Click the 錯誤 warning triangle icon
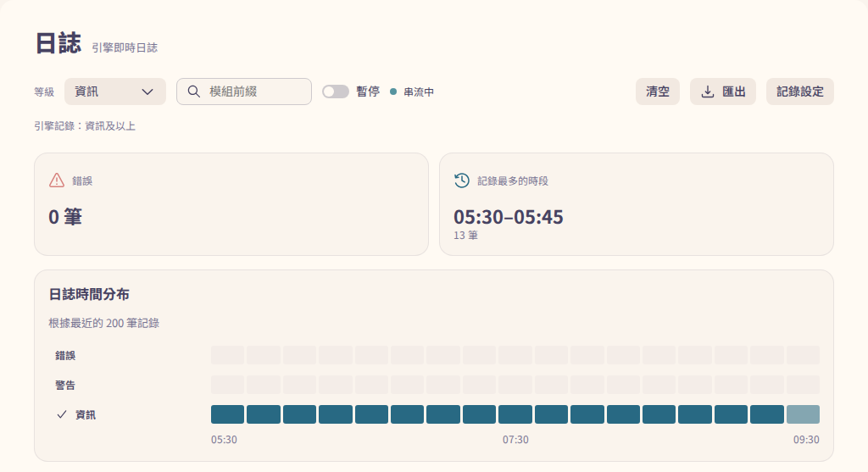 (57, 180)
